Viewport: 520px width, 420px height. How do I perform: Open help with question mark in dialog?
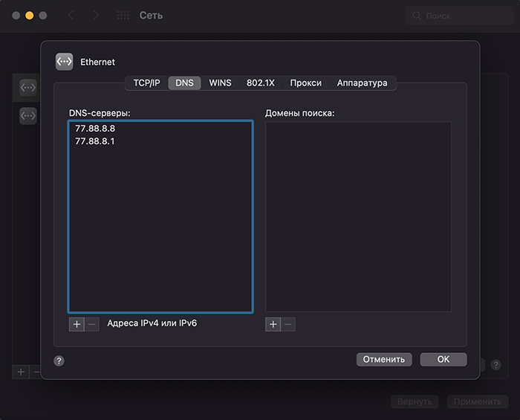[x=59, y=361]
